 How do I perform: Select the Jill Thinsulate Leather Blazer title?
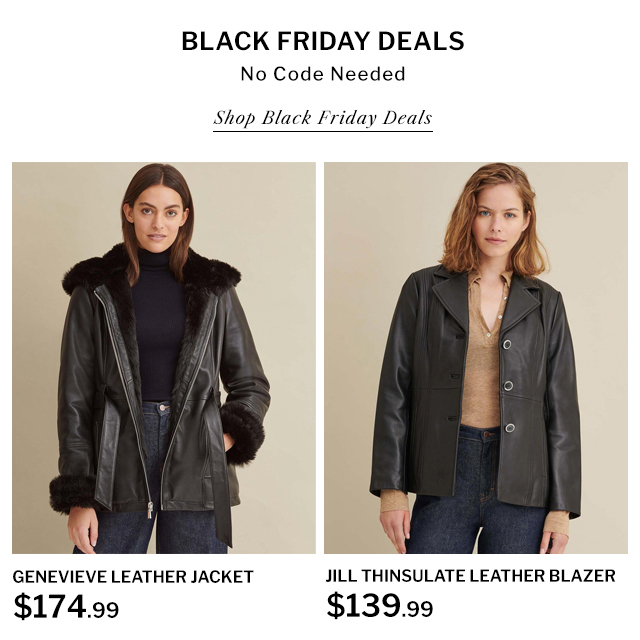(x=470, y=576)
